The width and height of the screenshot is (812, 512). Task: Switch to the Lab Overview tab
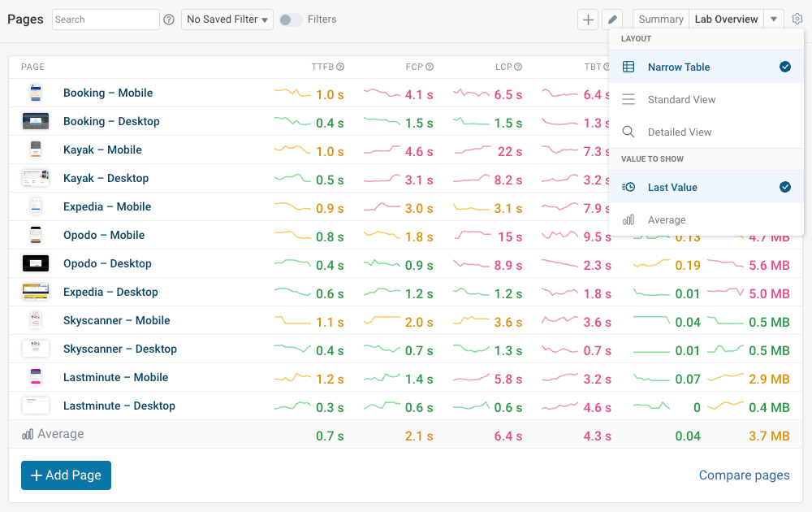[x=726, y=20]
